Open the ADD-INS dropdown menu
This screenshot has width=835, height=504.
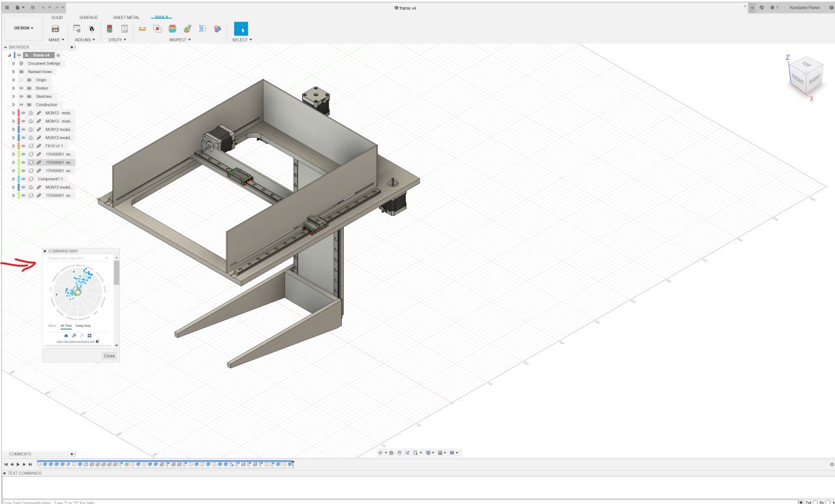[x=85, y=40]
